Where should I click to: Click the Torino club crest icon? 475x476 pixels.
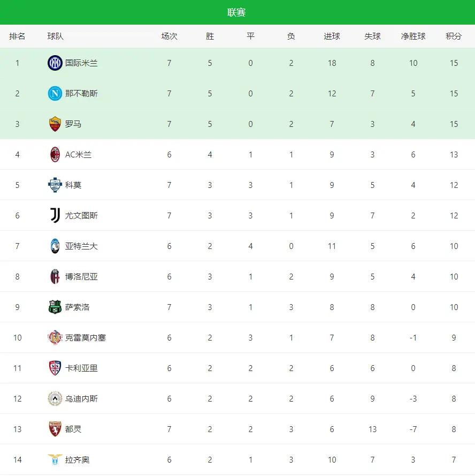[55, 429]
